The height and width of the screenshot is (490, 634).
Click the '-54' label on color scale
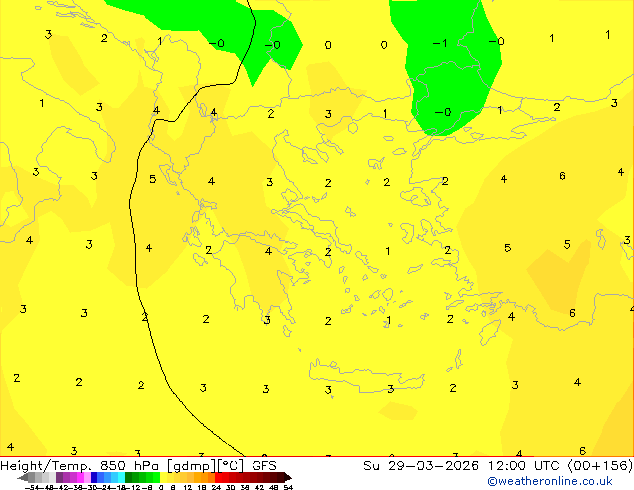(33, 488)
